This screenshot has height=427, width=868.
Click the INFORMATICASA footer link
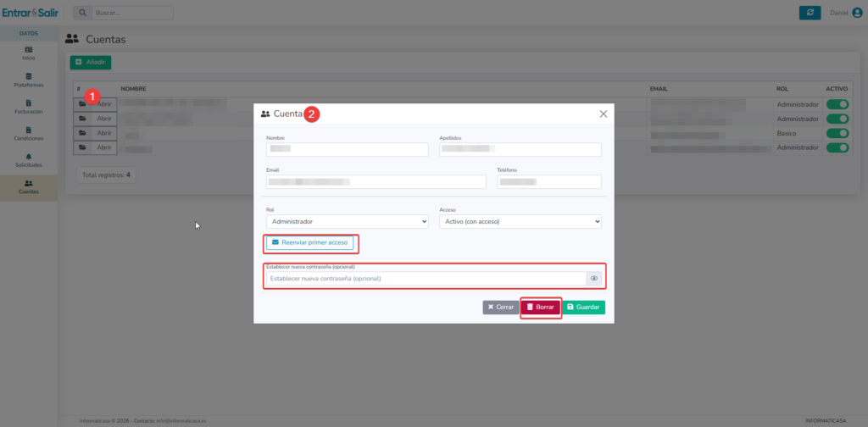826,421
